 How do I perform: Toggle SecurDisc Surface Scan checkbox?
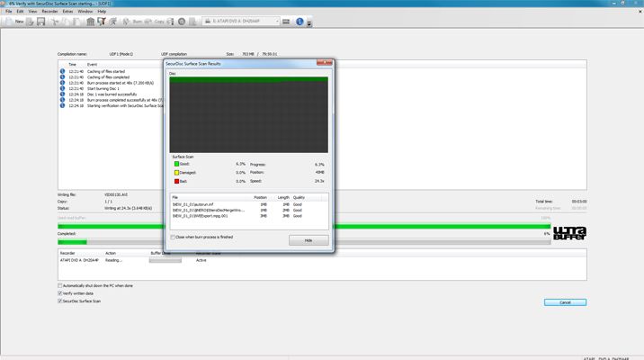60,301
